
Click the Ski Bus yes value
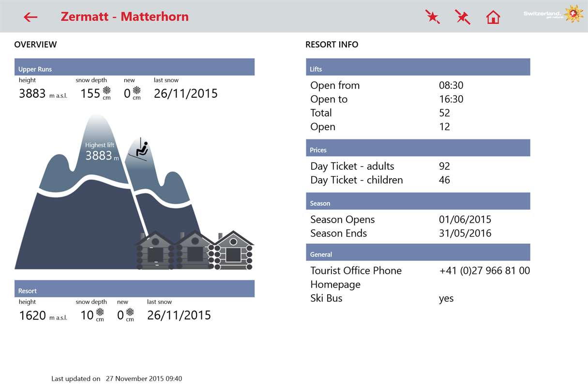tap(446, 299)
